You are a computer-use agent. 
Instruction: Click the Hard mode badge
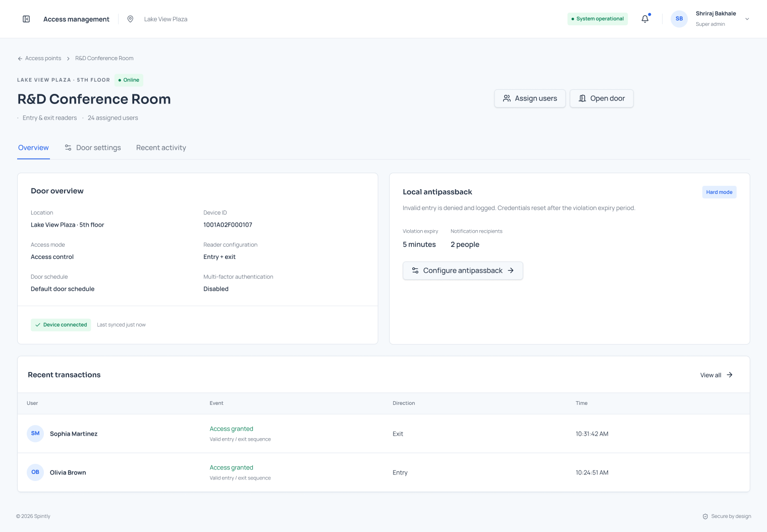point(719,192)
